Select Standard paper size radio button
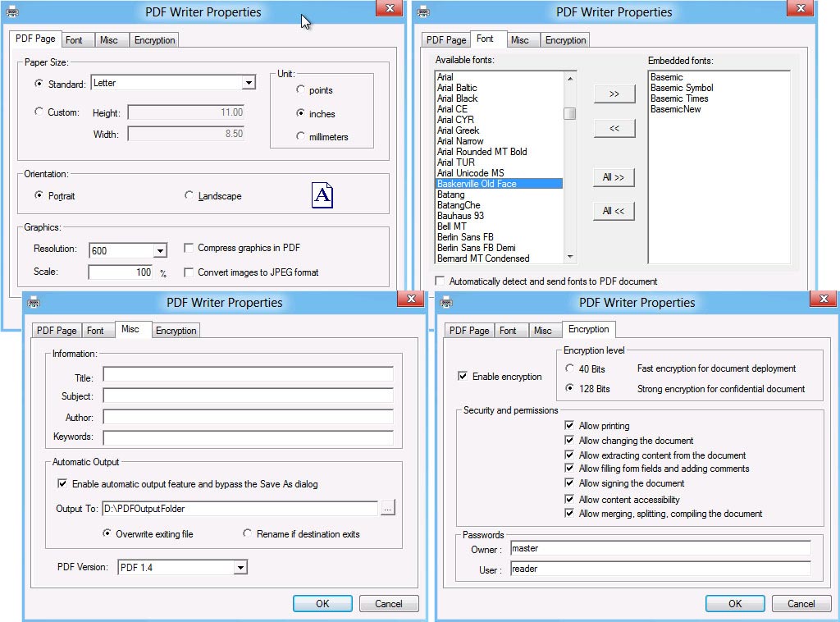840x622 pixels. point(39,84)
